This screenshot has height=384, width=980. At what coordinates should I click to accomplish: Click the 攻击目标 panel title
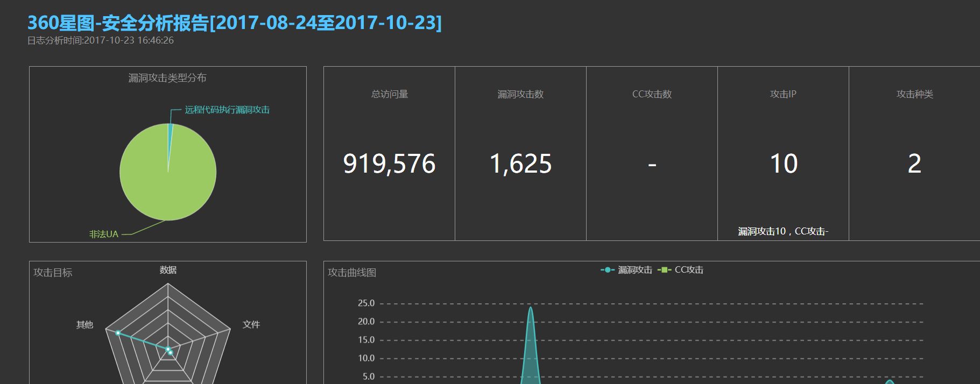tap(53, 273)
